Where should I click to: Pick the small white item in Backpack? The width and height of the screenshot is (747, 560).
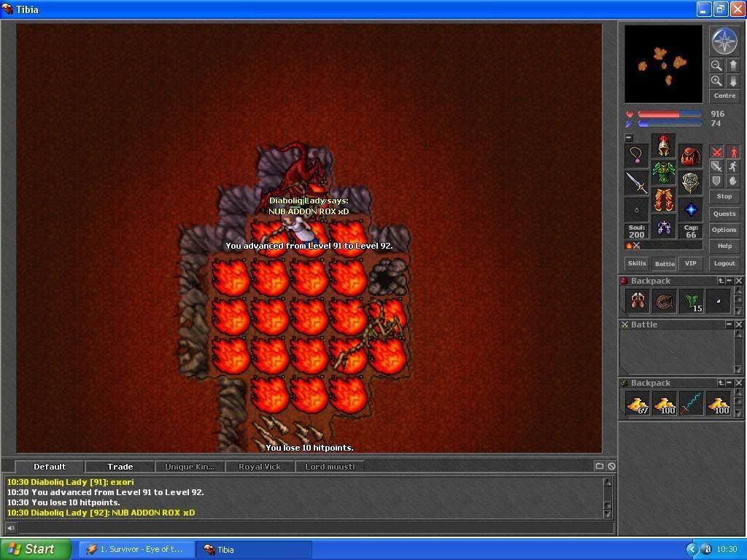[719, 301]
